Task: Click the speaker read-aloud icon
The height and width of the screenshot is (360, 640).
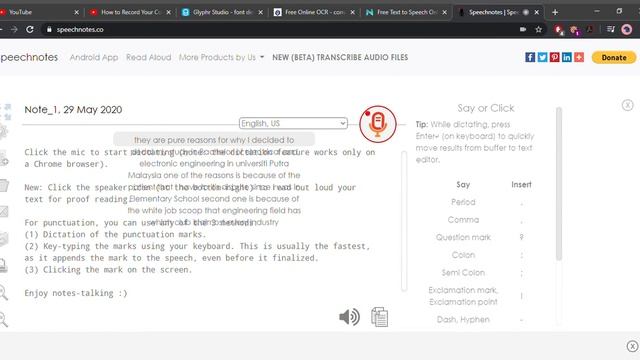Action: tap(349, 317)
